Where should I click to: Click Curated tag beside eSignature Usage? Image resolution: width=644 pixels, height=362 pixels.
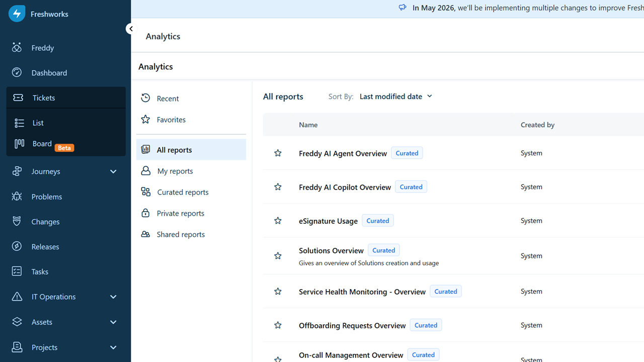(x=378, y=221)
